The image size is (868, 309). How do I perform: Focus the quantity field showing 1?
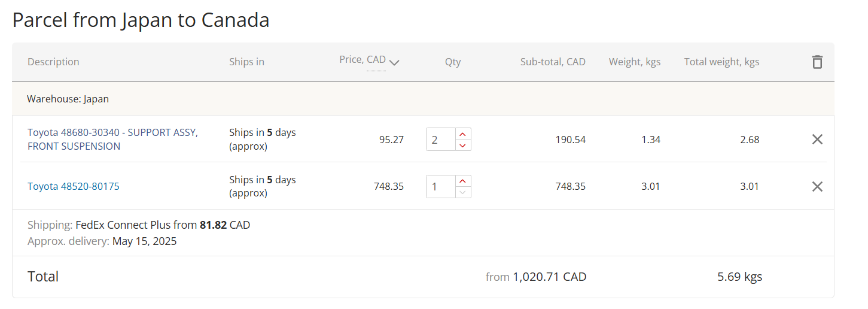click(x=441, y=187)
